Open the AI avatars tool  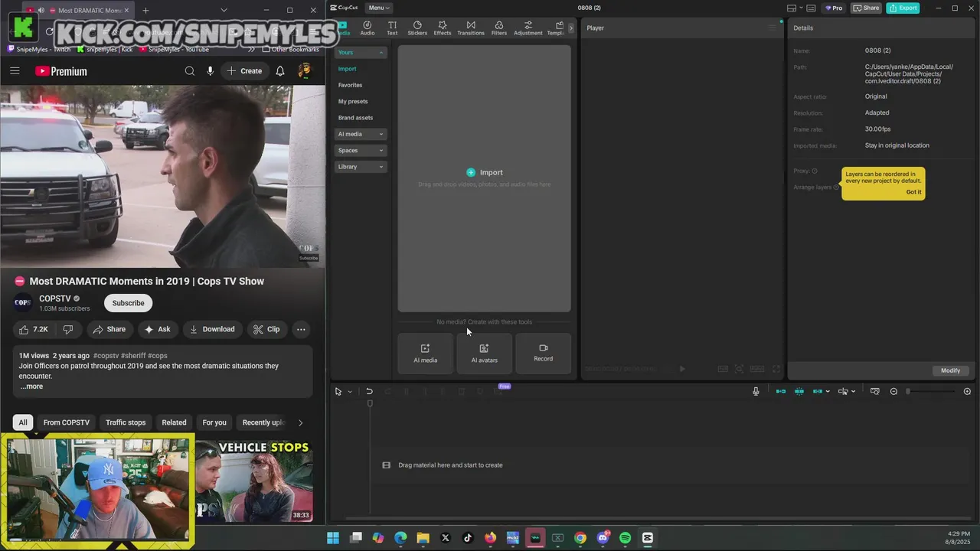coord(485,354)
